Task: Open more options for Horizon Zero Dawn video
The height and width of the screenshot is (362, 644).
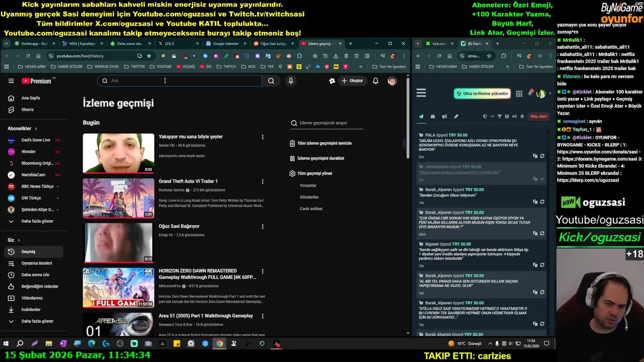Action: coord(262,271)
